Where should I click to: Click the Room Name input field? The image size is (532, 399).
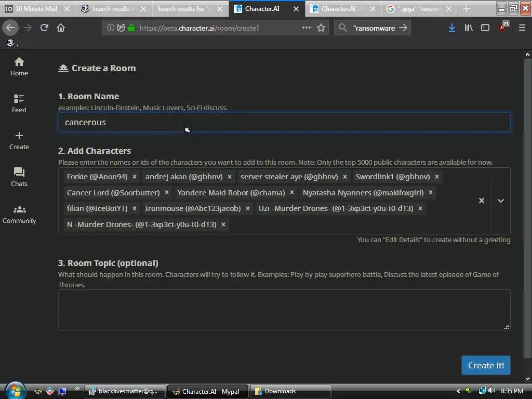[284, 122]
